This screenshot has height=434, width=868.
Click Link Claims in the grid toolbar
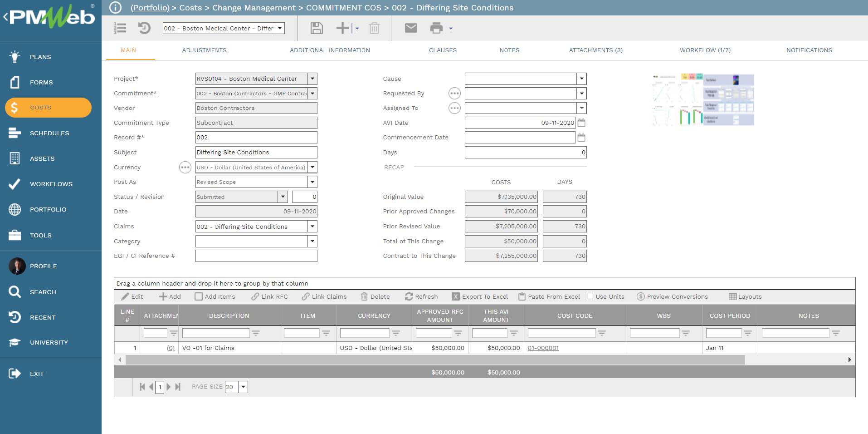click(x=324, y=296)
